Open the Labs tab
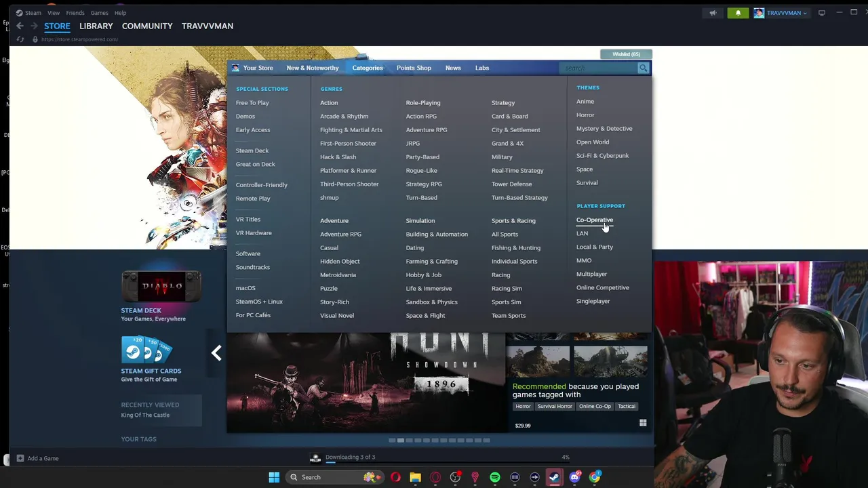 (482, 68)
